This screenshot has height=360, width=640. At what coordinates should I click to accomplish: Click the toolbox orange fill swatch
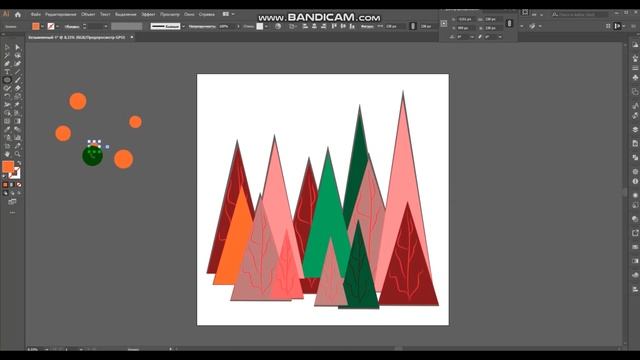tap(8, 167)
